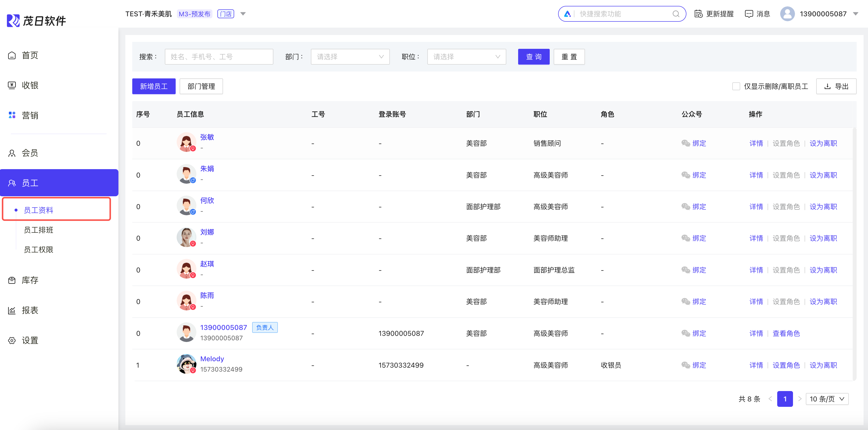
Task: Expand the 职位 dropdown selector
Action: [x=466, y=56]
